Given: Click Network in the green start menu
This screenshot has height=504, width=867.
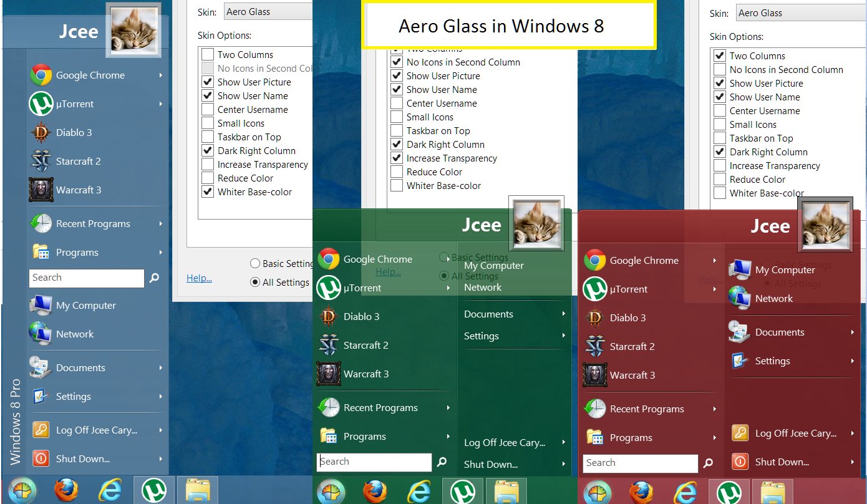Looking at the screenshot, I should point(482,288).
